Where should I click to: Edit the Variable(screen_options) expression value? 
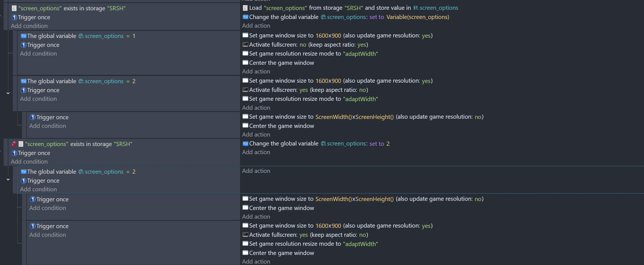click(417, 17)
